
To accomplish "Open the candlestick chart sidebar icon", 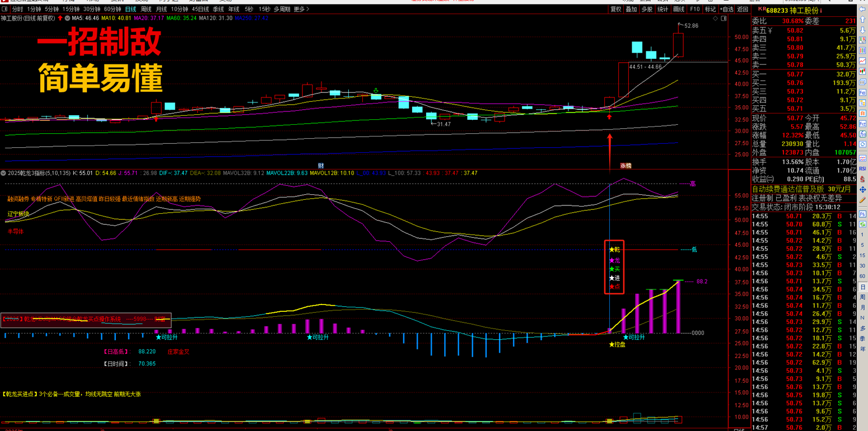I will (862, 71).
